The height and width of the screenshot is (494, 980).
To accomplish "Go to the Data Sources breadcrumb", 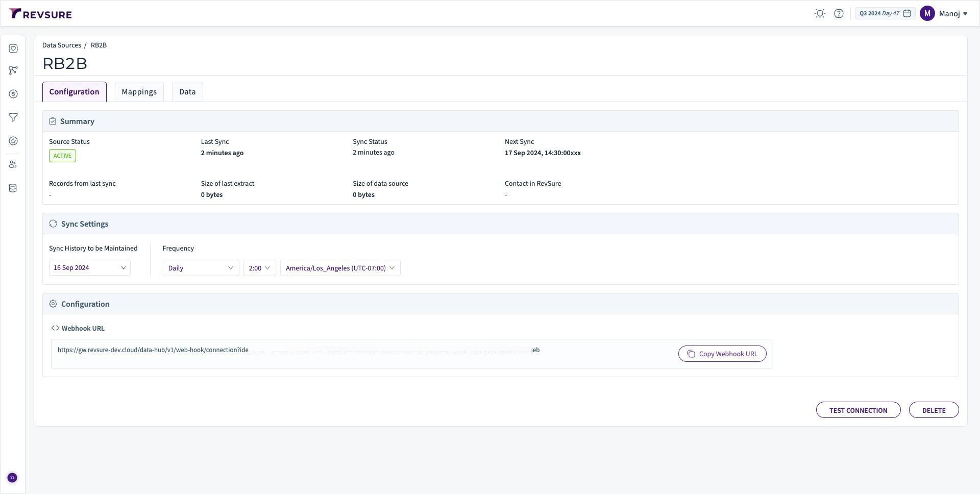I will pyautogui.click(x=62, y=45).
